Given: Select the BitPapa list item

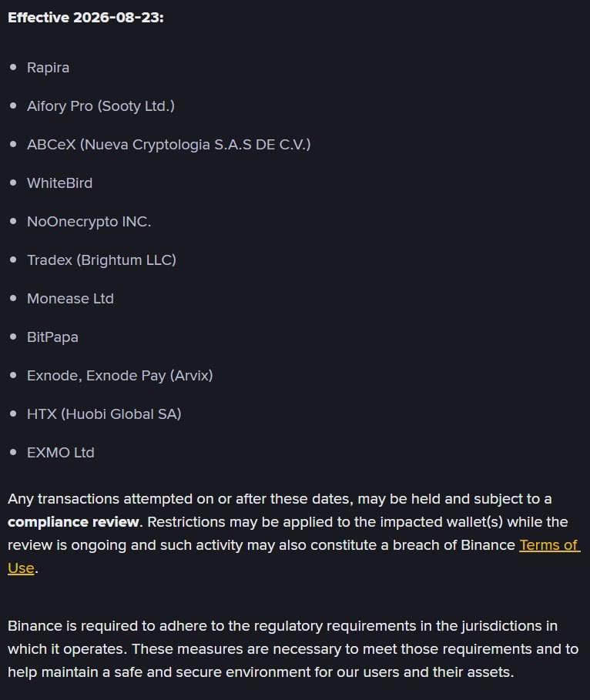Looking at the screenshot, I should point(52,337).
